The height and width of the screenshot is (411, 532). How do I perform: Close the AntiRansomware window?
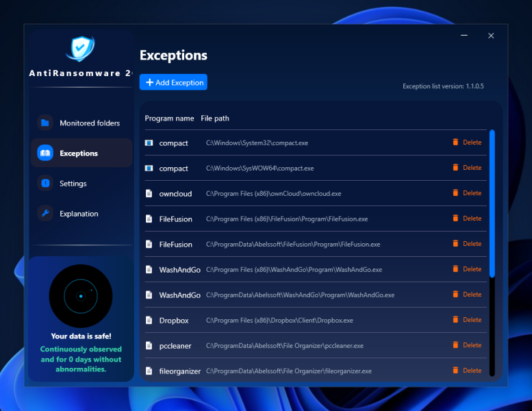coord(491,36)
